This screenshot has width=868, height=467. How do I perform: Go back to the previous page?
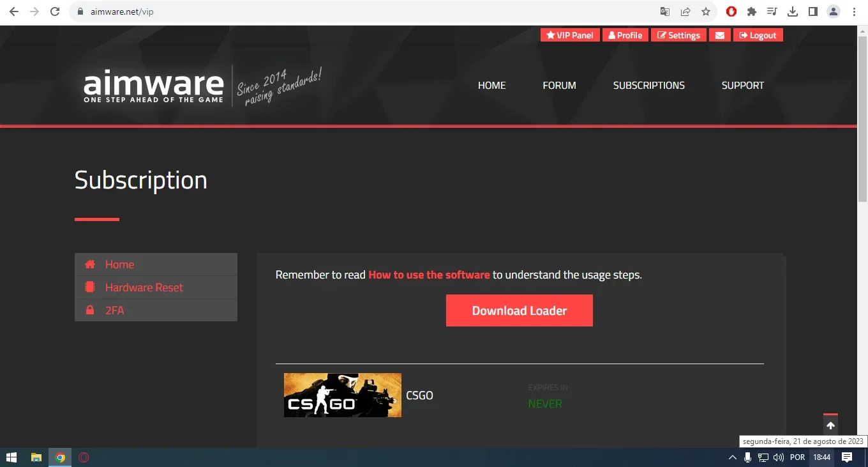pyautogui.click(x=14, y=11)
